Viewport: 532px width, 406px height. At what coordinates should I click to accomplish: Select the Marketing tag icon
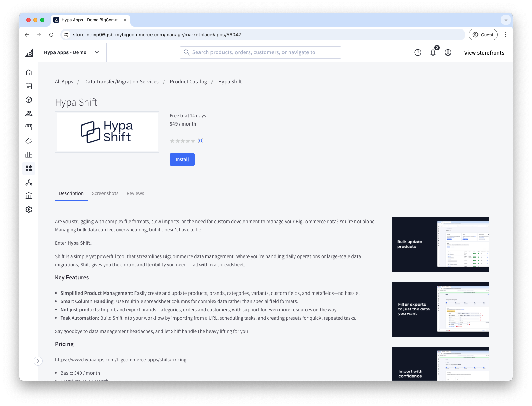pos(29,141)
